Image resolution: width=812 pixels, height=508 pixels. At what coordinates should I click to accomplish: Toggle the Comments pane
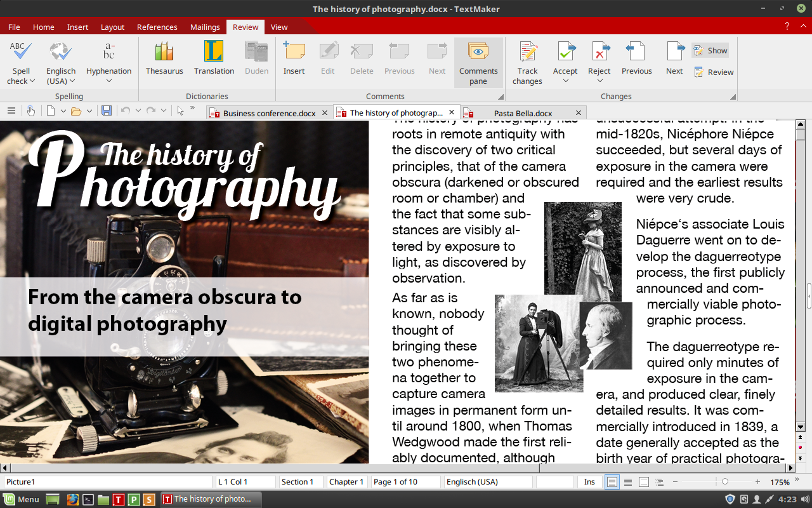[478, 62]
